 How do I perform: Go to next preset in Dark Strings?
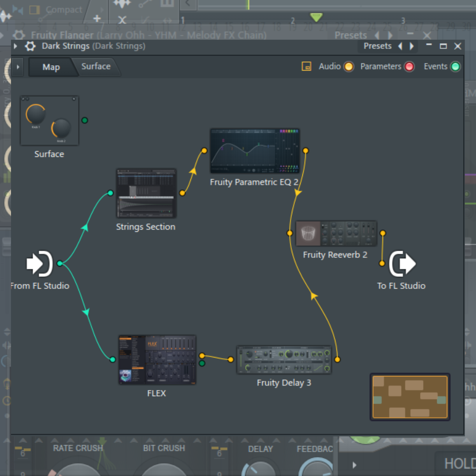click(411, 46)
